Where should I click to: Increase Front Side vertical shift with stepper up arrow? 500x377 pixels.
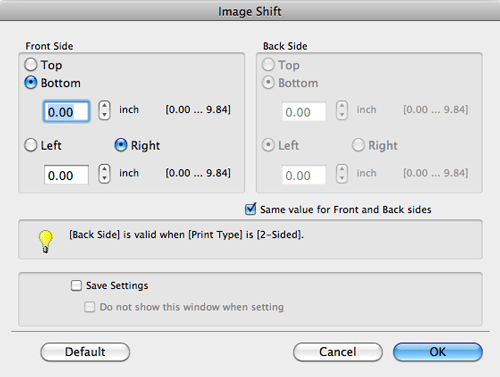point(104,106)
